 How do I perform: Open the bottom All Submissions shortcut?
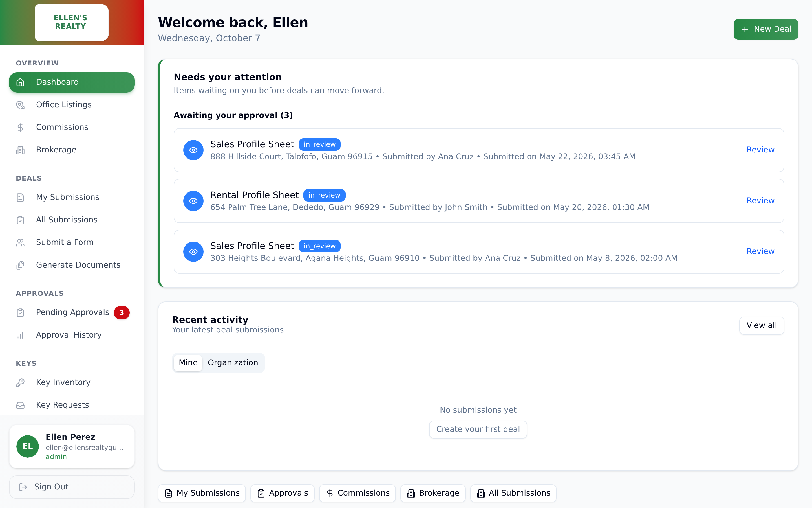tap(513, 493)
